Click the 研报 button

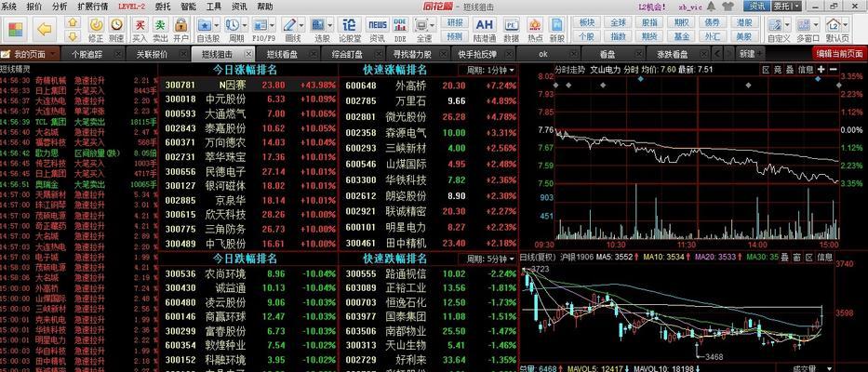[x=455, y=22]
